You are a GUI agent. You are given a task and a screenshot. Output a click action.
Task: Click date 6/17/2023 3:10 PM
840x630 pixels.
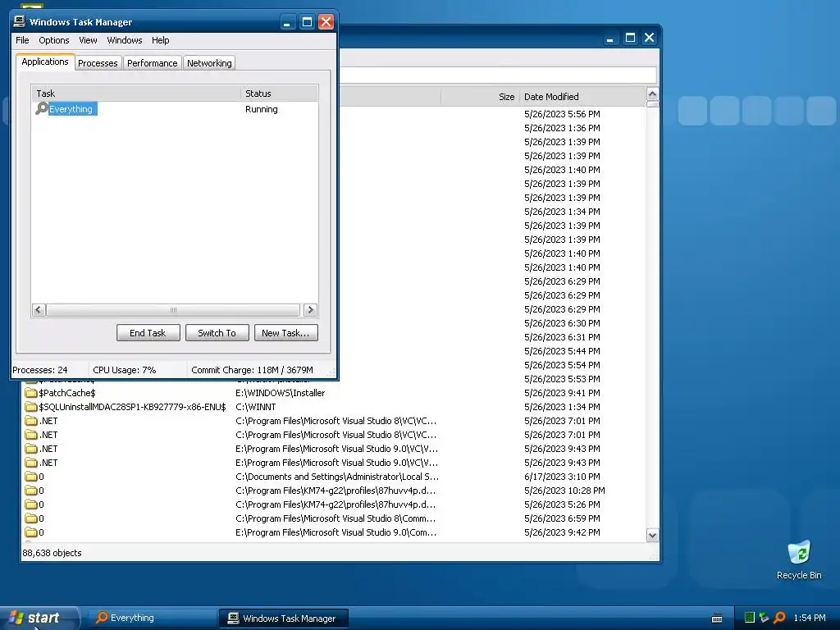562,477
